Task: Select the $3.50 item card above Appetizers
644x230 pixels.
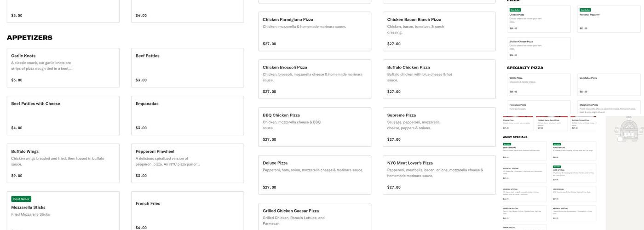Action: coord(63,11)
